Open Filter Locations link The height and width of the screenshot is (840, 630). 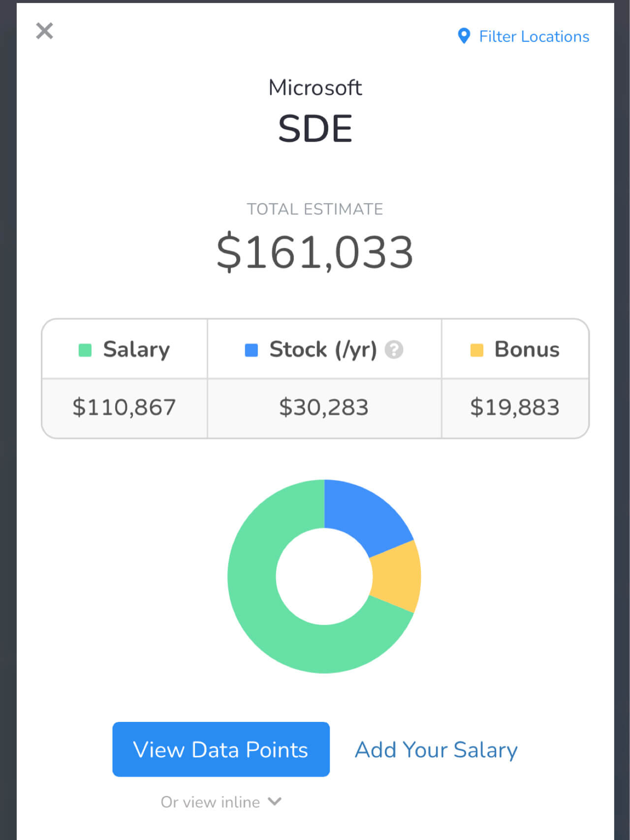click(534, 36)
